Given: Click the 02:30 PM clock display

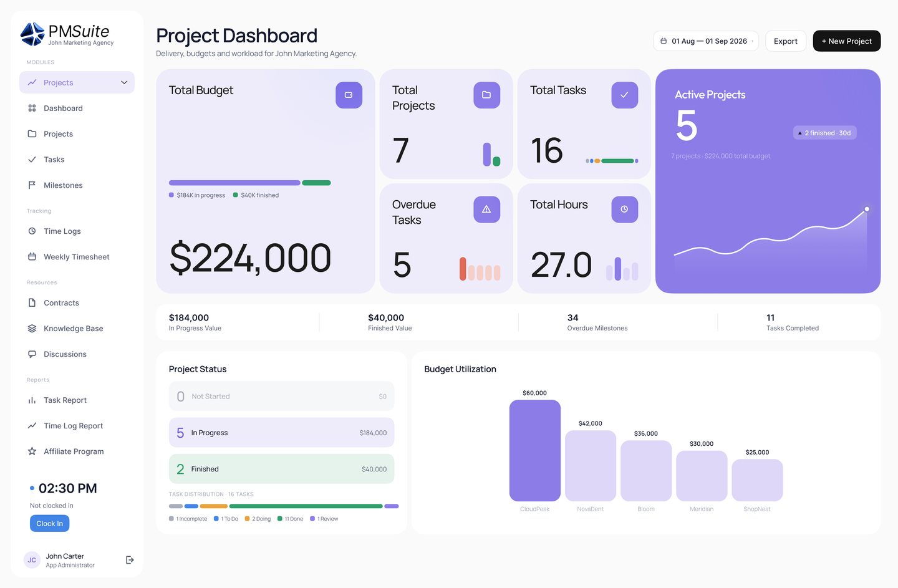Looking at the screenshot, I should point(67,488).
